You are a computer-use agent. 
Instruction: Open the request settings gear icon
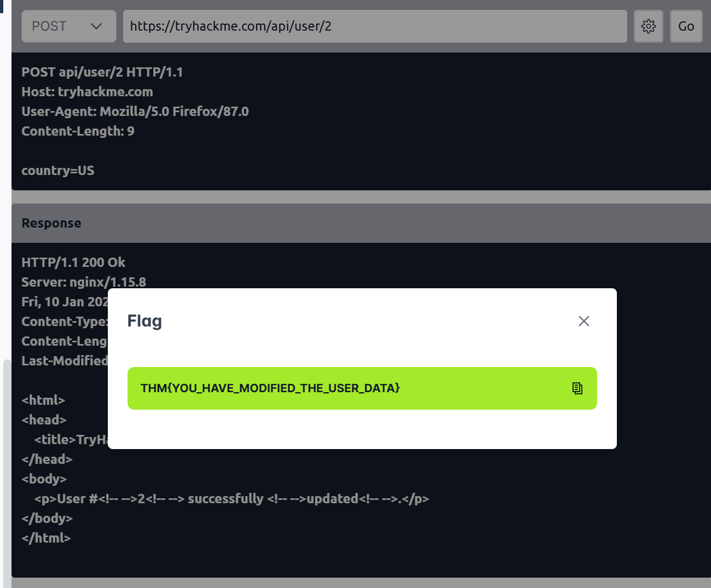649,26
